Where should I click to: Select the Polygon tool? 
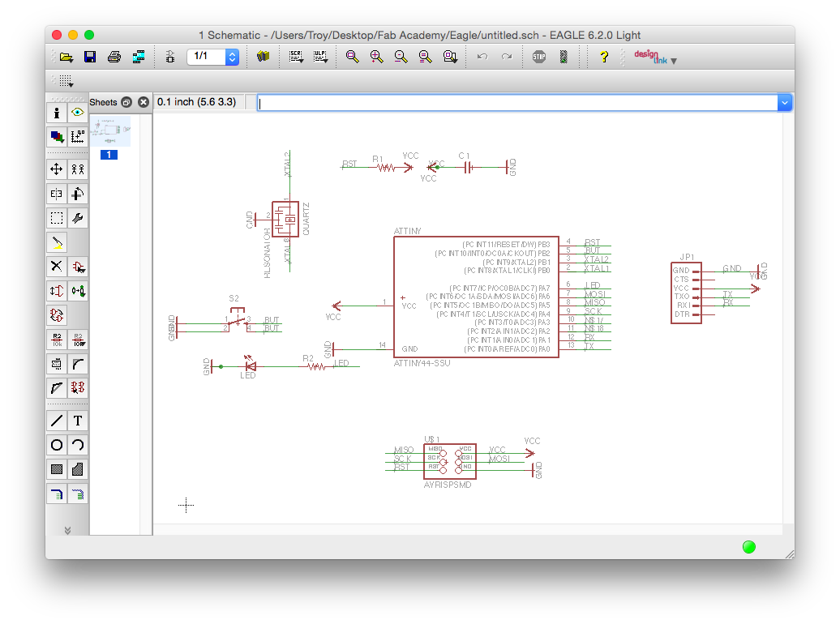pos(78,469)
